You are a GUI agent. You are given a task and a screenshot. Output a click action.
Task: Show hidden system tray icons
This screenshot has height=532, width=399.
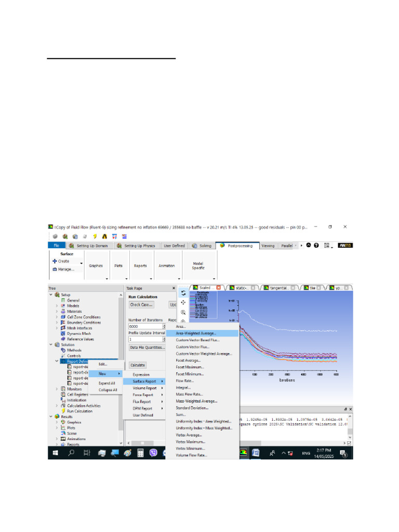(x=284, y=453)
